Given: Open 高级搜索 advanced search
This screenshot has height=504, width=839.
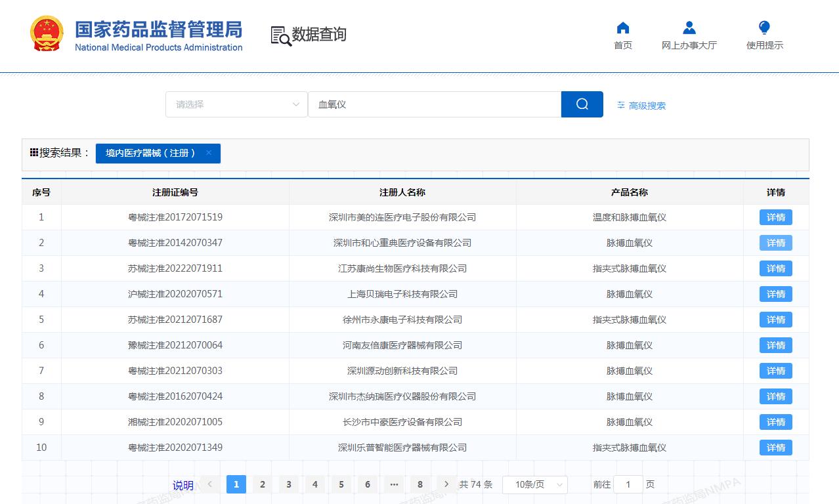Looking at the screenshot, I should click(x=641, y=106).
